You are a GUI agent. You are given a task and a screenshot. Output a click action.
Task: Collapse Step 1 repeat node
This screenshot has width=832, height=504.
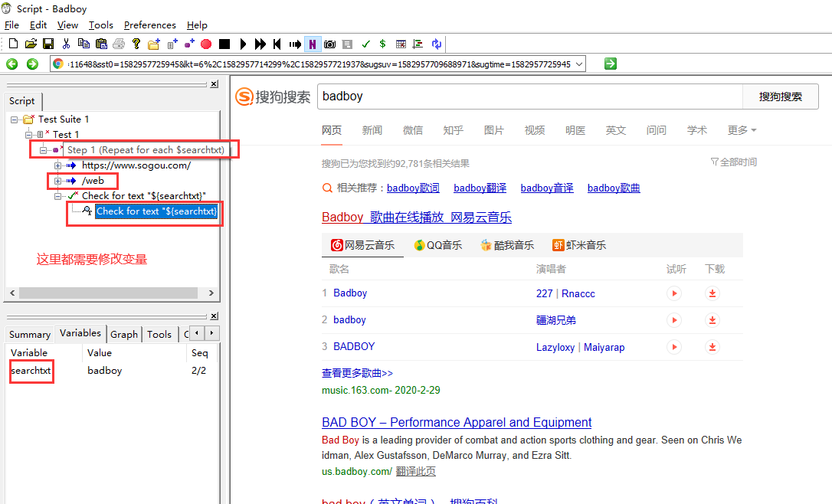pyautogui.click(x=43, y=150)
